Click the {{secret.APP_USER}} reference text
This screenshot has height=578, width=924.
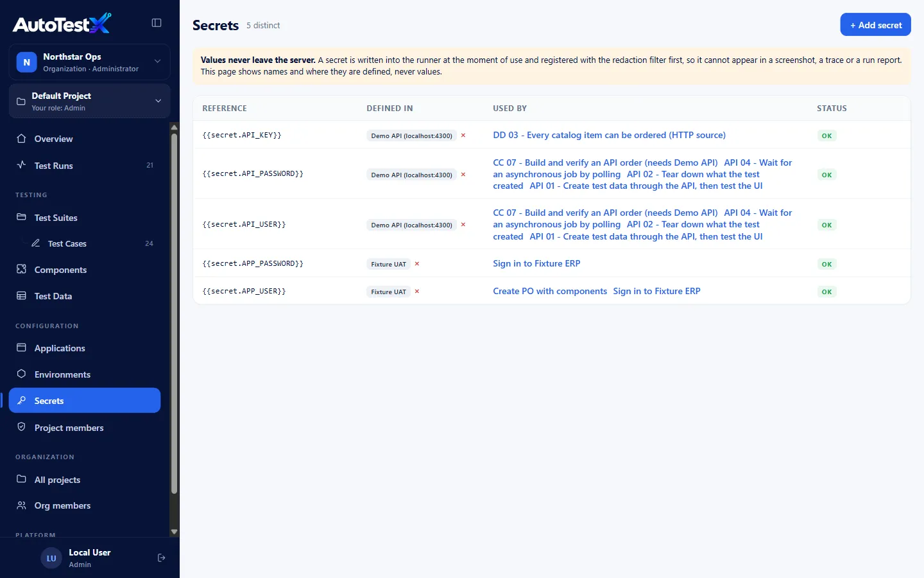tap(244, 292)
